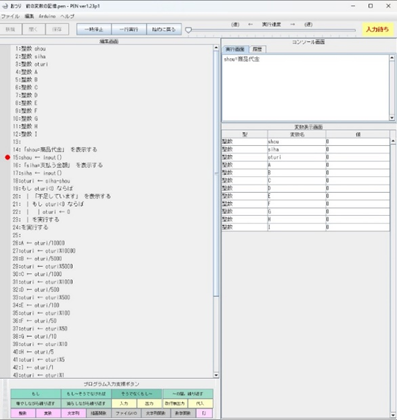Open the ヘルプ menu
The height and width of the screenshot is (420, 397).
tap(67, 16)
